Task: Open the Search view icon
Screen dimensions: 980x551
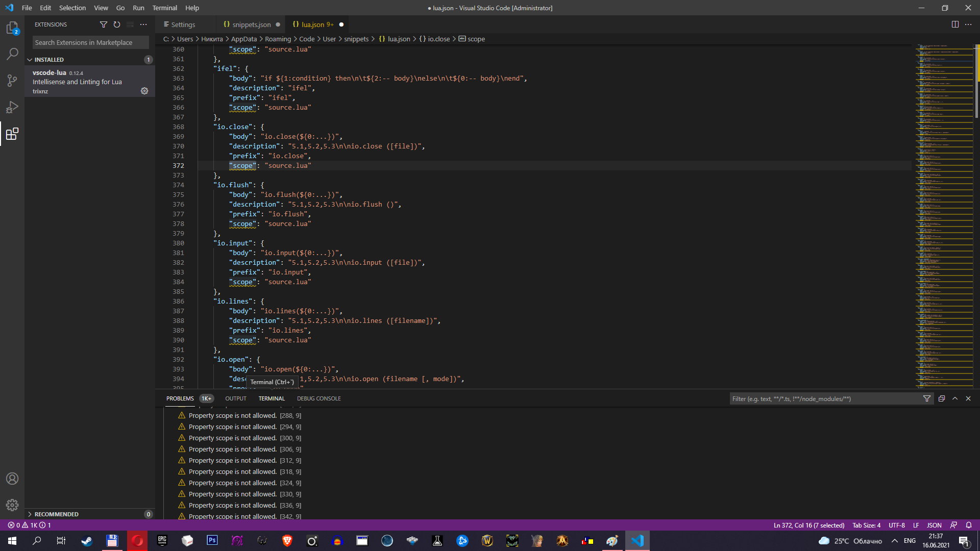Action: coord(12,54)
